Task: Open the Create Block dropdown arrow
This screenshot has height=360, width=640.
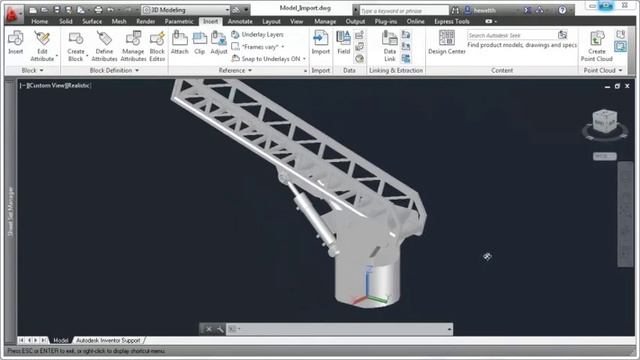Action: click(87, 55)
